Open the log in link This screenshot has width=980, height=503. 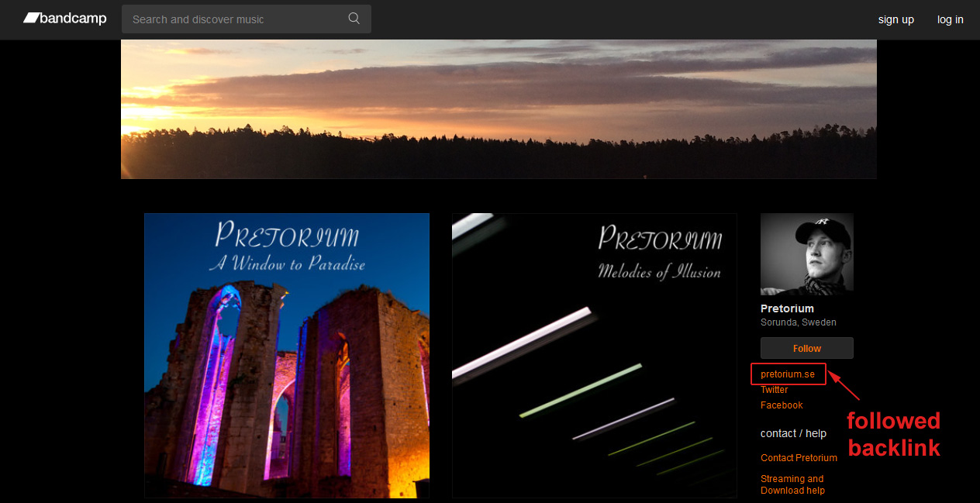pos(951,19)
